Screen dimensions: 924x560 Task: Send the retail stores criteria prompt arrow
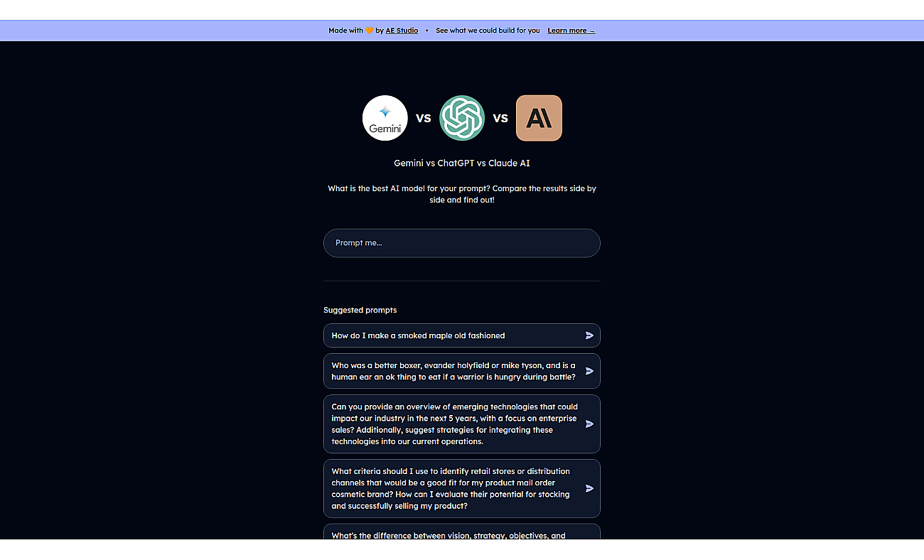tap(589, 488)
